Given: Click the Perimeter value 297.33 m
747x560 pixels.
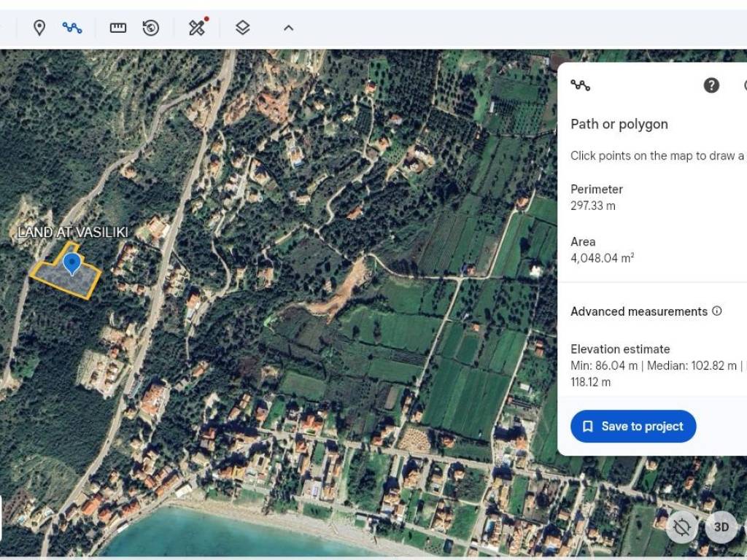Looking at the screenshot, I should pos(592,206).
